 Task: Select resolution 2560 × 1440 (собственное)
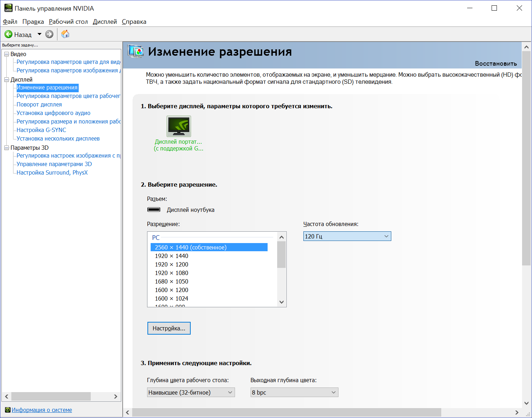point(209,247)
